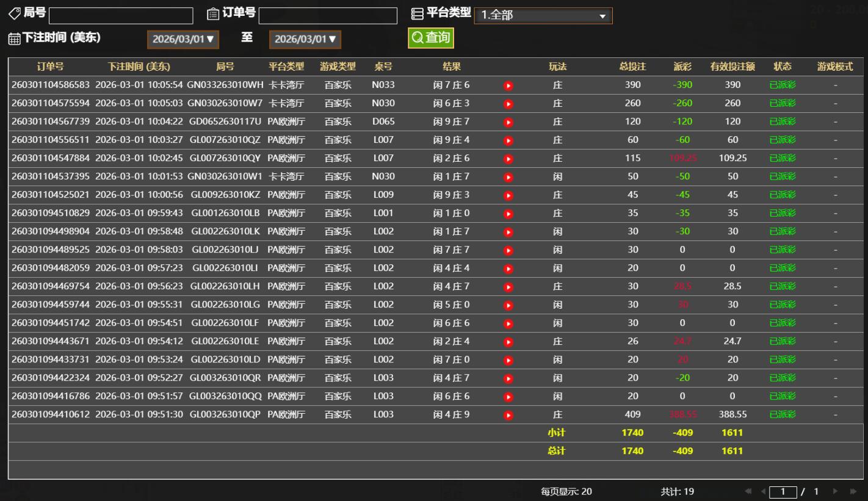Screen dimensions: 868x501
Task: Jump to the last page arrow
Action: tap(853, 492)
